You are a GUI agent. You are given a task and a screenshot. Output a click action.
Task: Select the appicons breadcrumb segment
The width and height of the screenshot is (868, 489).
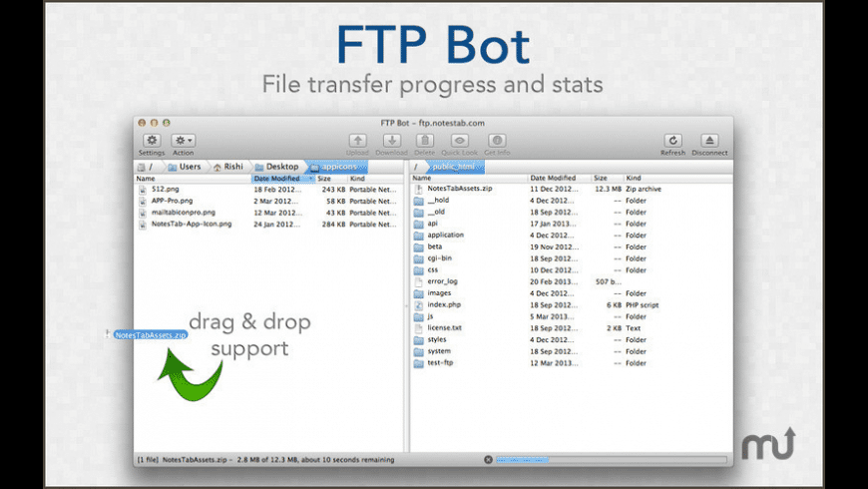pos(335,167)
